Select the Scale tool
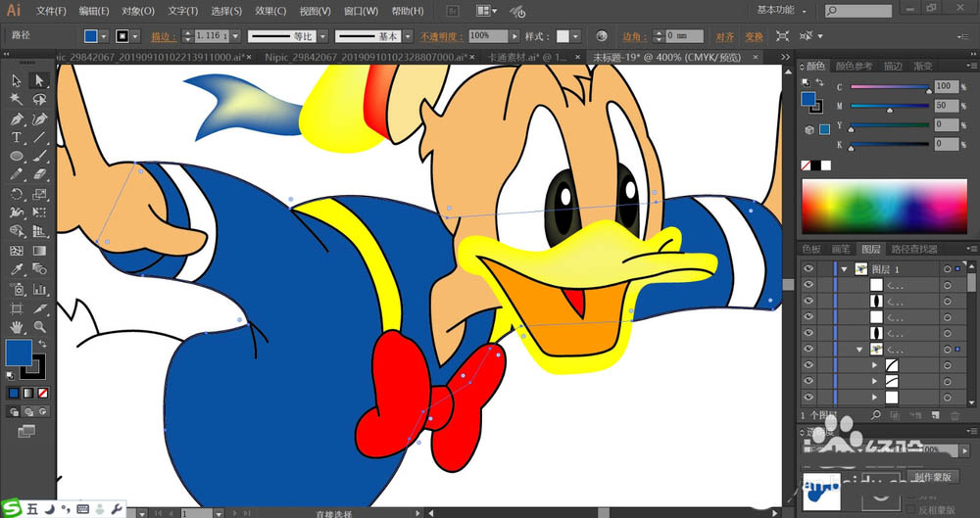 coord(39,194)
